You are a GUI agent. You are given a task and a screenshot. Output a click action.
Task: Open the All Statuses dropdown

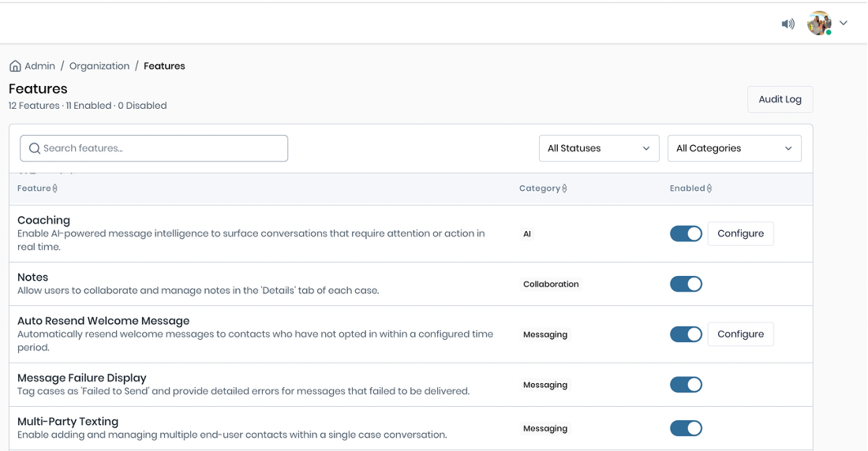point(598,148)
